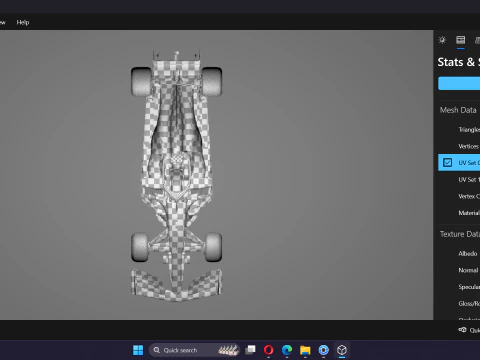Switch to 3D Viewer cube taskbar icon

[342, 350]
